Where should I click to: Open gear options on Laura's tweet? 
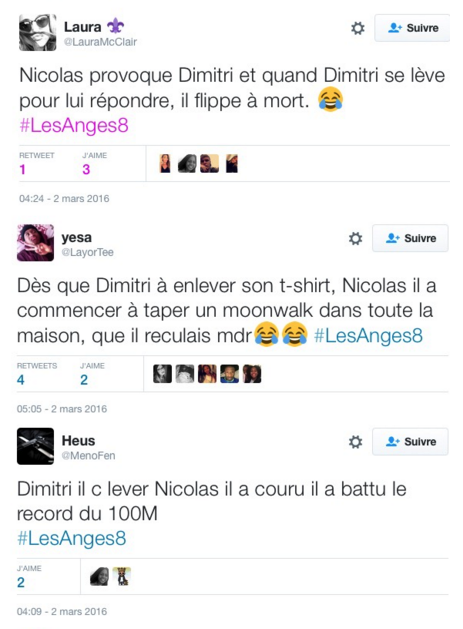357,28
